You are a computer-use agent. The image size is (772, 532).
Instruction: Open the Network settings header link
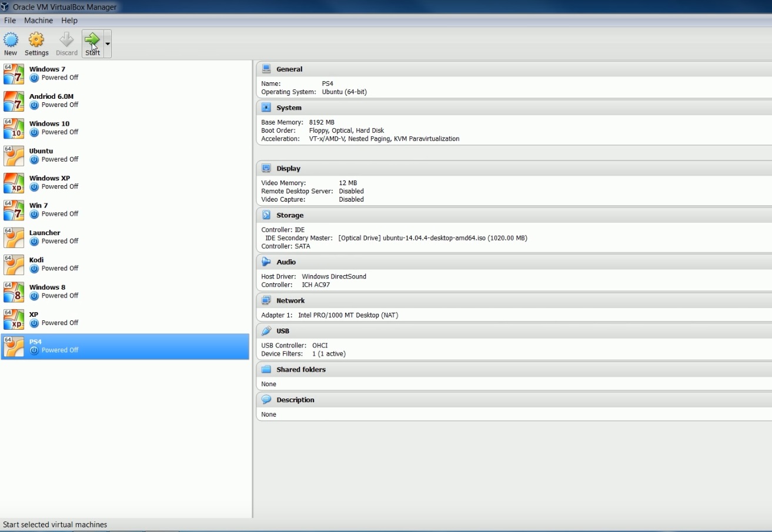coord(290,301)
